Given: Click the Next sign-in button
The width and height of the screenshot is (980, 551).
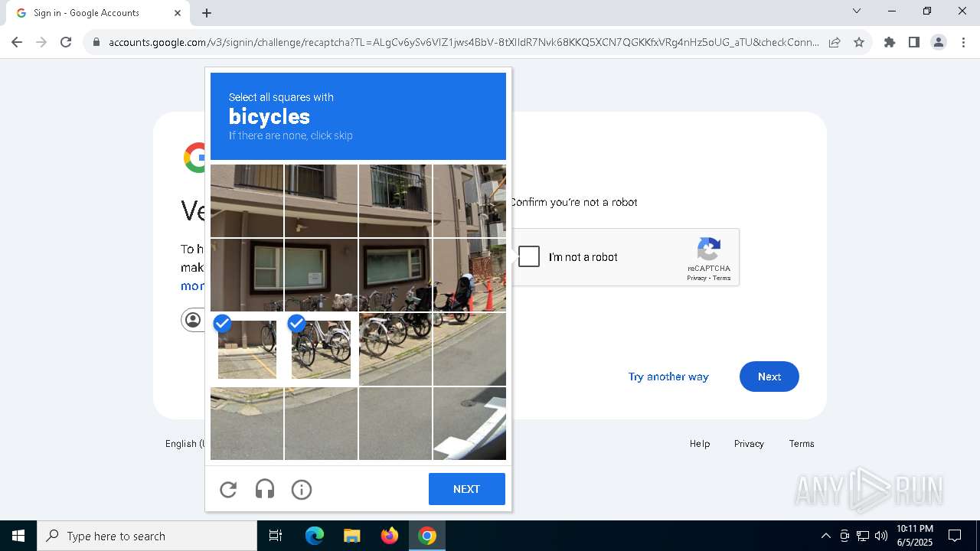Looking at the screenshot, I should tap(769, 377).
